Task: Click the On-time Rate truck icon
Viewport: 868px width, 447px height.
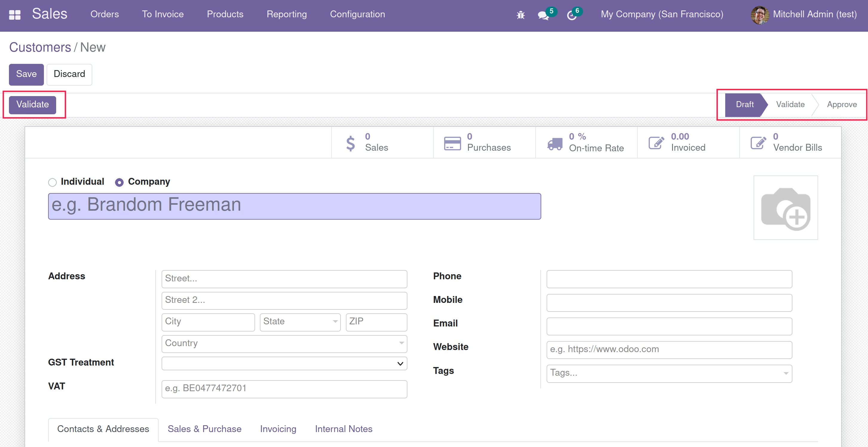Action: click(x=555, y=144)
